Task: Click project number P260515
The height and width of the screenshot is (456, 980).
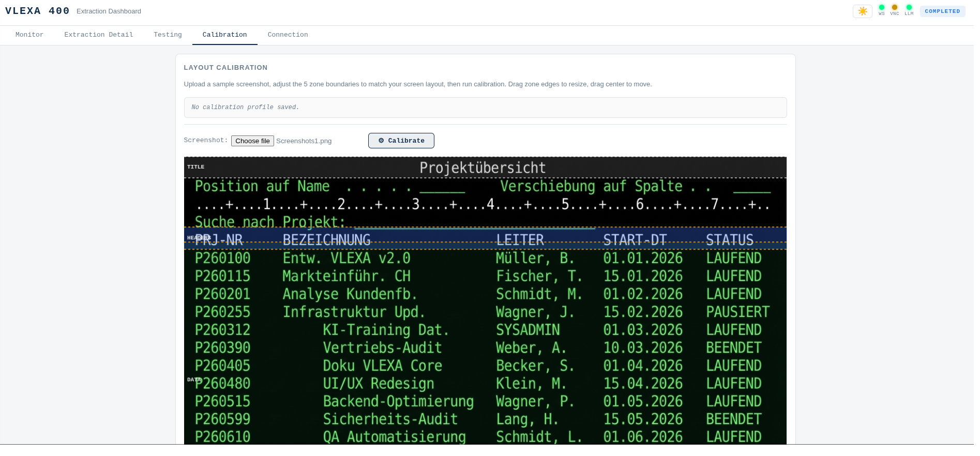Action: 222,401
